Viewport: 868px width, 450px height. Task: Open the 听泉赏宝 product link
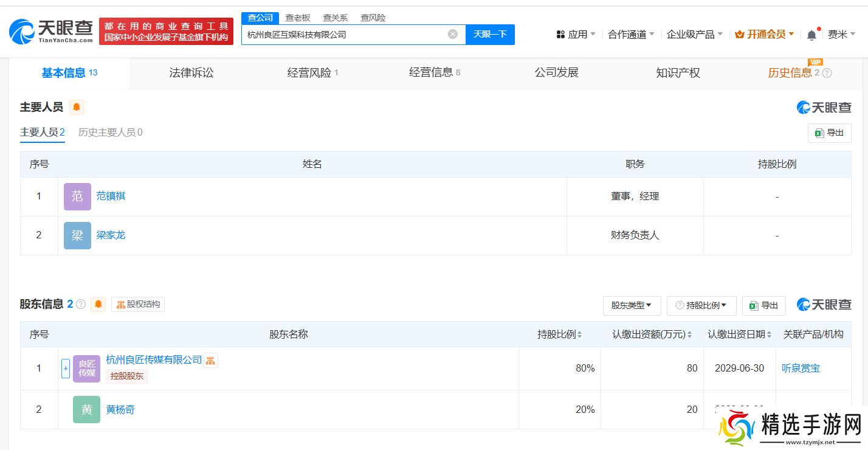(x=801, y=368)
